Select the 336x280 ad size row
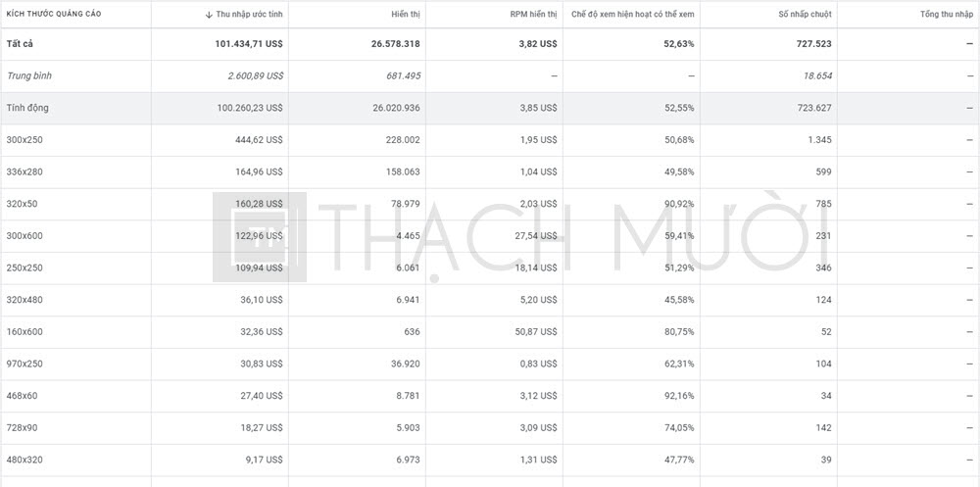This screenshot has height=487, width=980. [x=24, y=171]
